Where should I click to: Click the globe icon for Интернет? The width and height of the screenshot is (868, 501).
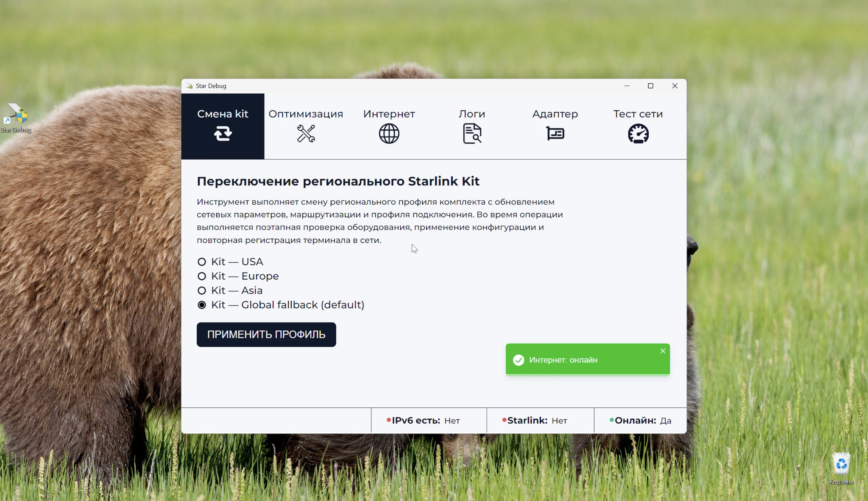389,133
